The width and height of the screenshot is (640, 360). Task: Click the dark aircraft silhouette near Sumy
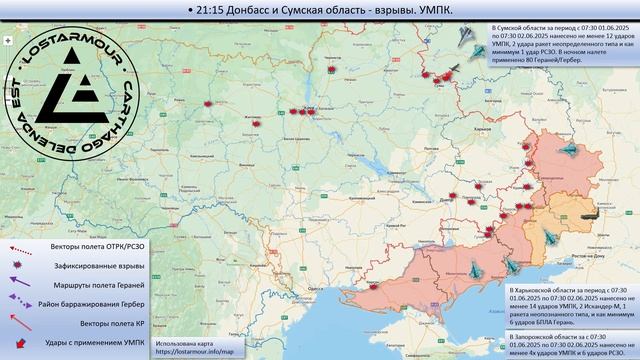(454, 69)
